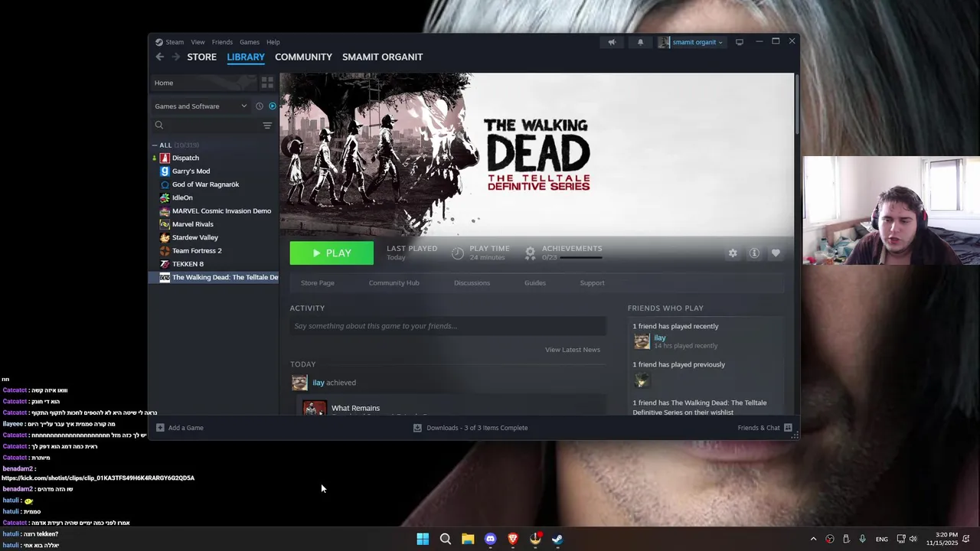The width and height of the screenshot is (980, 551).
Task: Switch to Big Picture mode icon
Action: pyautogui.click(x=740, y=42)
